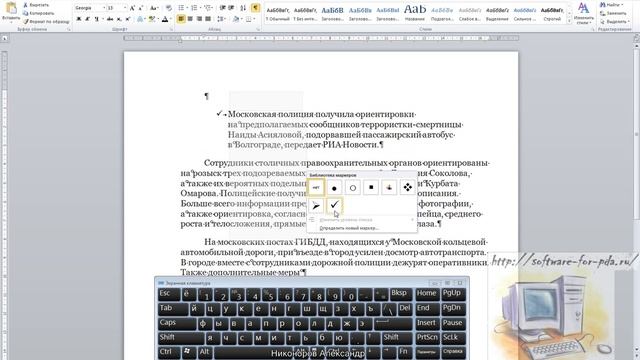This screenshot has height=360, width=640.
Task: Open the multilevel list dropdown
Action: pos(208,8)
